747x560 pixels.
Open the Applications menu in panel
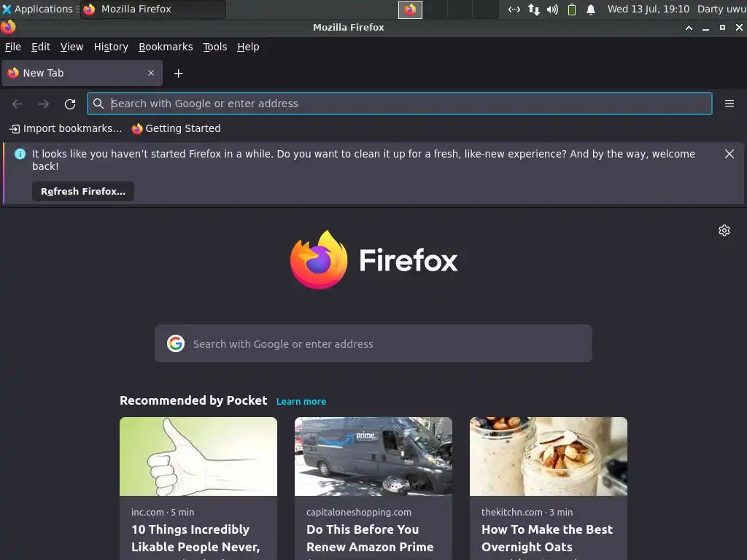[x=39, y=9]
